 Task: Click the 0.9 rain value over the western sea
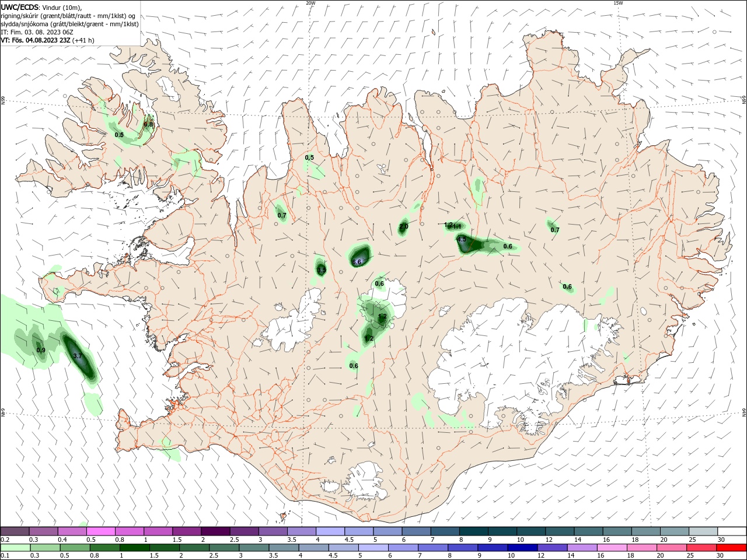pos(41,351)
